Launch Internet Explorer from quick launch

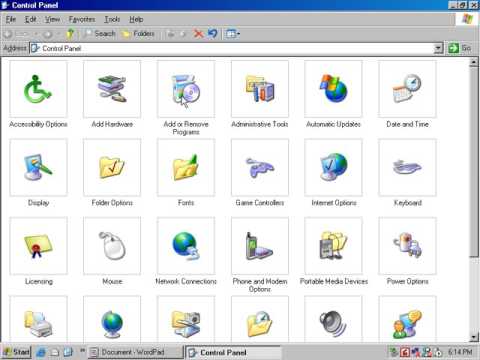tap(41, 352)
